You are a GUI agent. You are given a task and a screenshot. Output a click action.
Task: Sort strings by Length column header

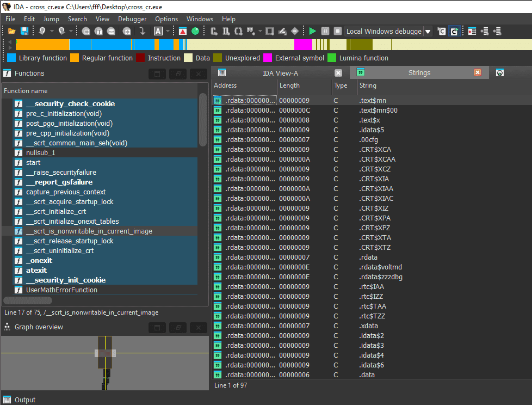coord(289,85)
